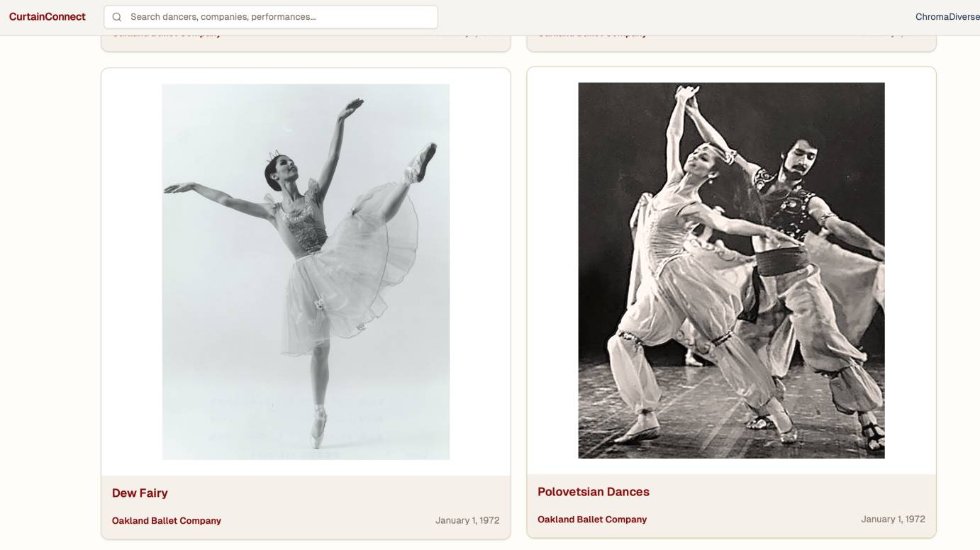The width and height of the screenshot is (980, 550).
Task: Open the ChromaDiverse profile in header
Action: click(x=947, y=17)
